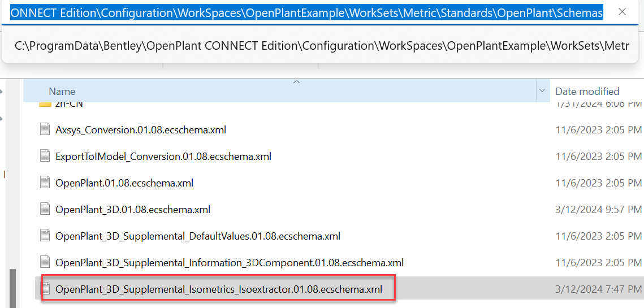Click the address bar path input field
644x308 pixels.
click(307, 13)
